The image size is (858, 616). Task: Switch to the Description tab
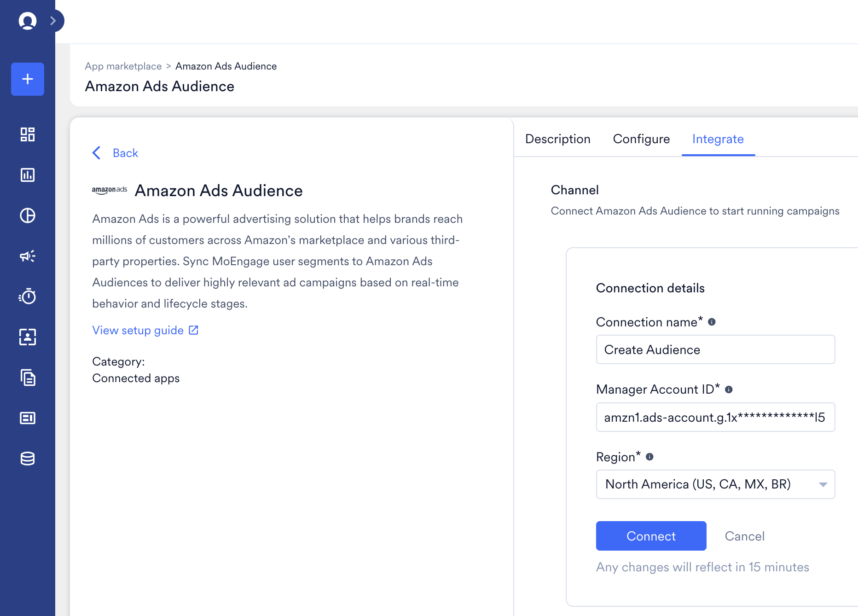coord(558,139)
